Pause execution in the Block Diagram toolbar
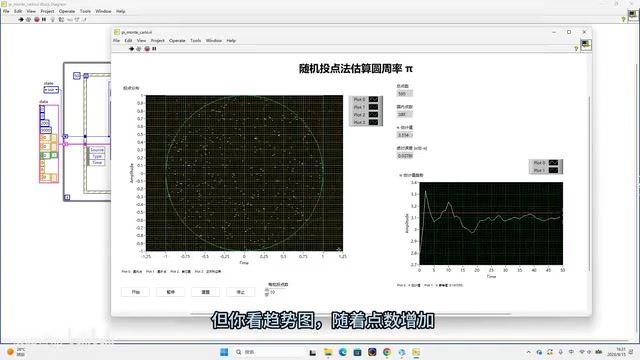Screen dimensions: 640x360 click(x=44, y=19)
